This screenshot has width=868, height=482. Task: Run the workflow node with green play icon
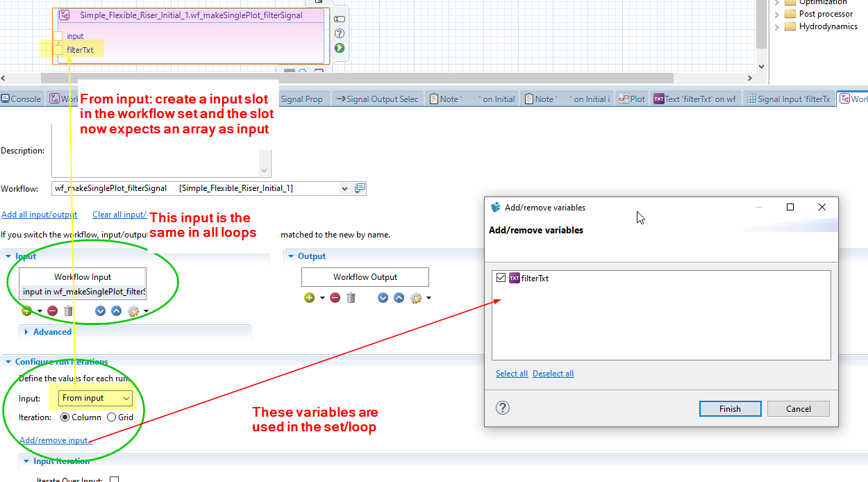coord(340,48)
